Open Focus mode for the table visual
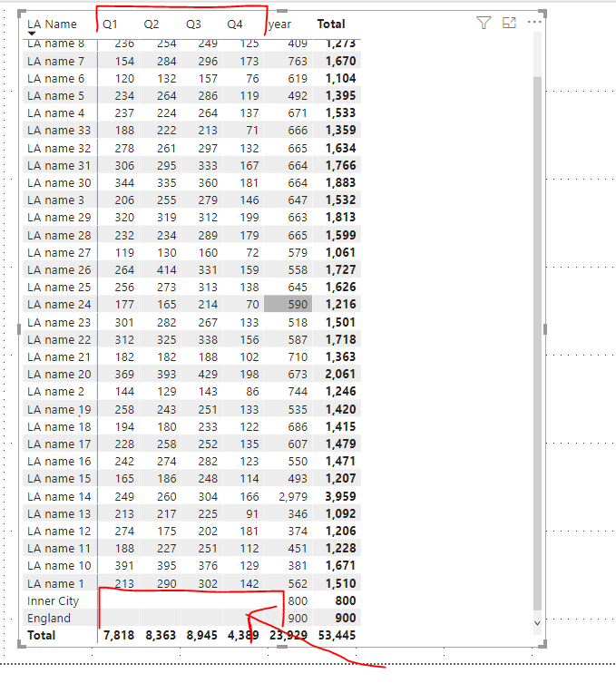Screen dimensions: 616x693 click(x=509, y=23)
